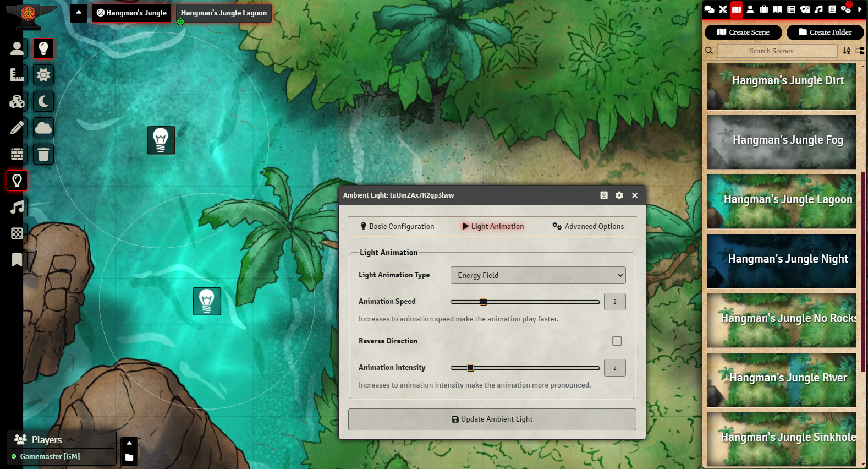Viewport: 868px width, 469px height.
Task: Click the Update Ambient Light button
Action: tap(492, 419)
